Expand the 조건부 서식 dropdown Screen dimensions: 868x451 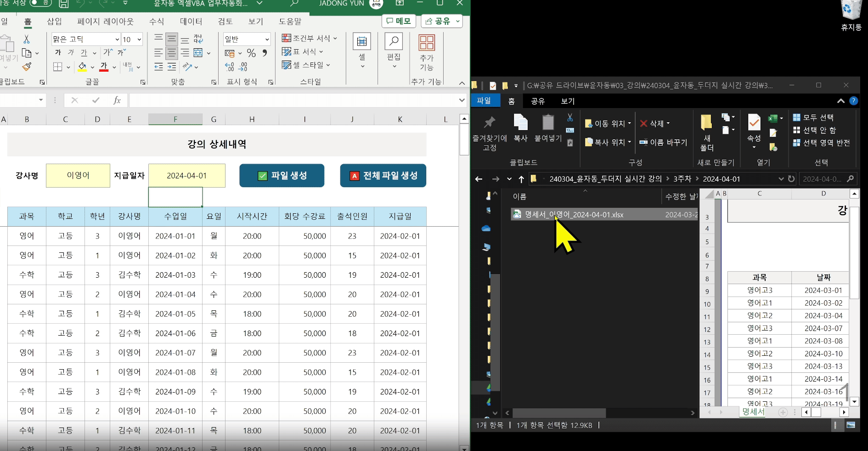(x=335, y=38)
